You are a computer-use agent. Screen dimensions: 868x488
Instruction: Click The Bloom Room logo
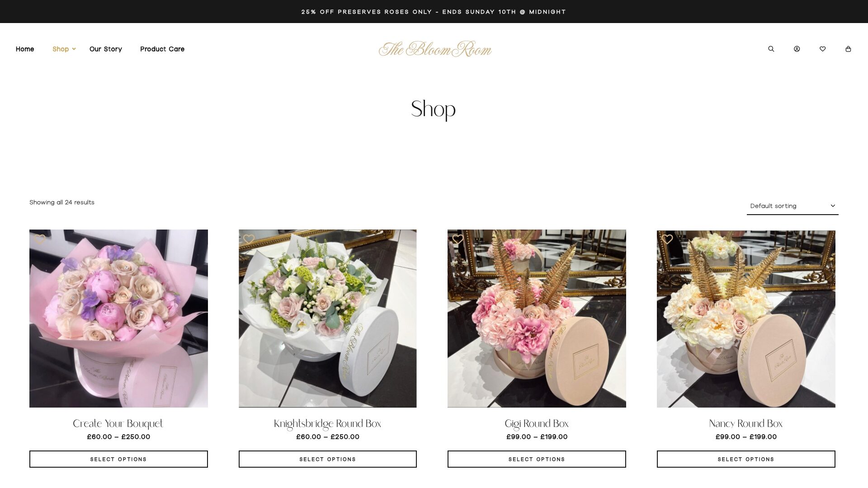click(x=435, y=49)
